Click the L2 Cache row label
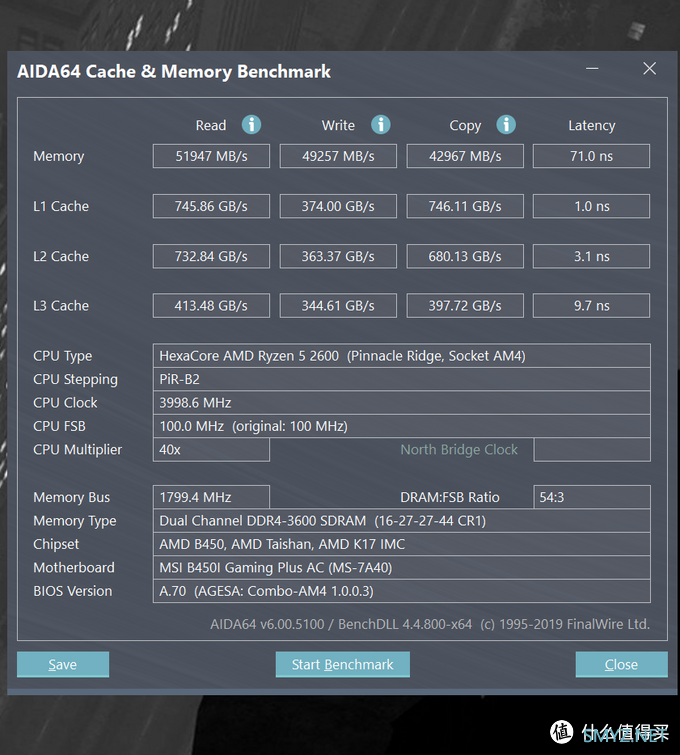 61,256
